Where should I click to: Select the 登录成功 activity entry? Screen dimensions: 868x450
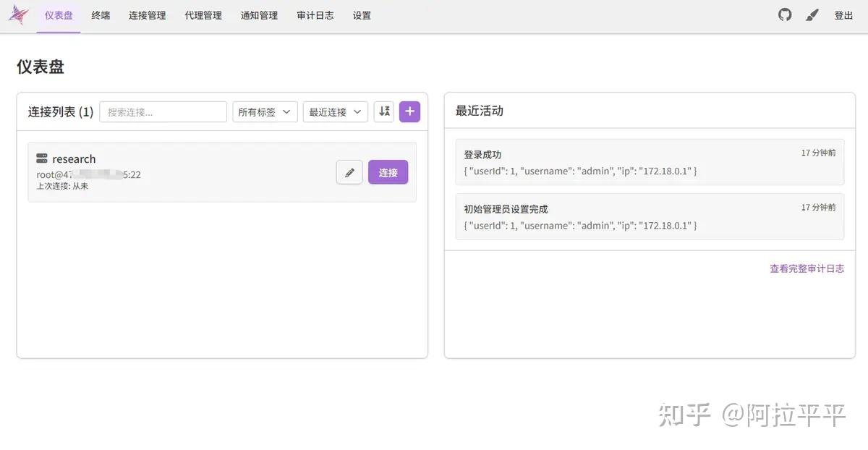pos(650,162)
